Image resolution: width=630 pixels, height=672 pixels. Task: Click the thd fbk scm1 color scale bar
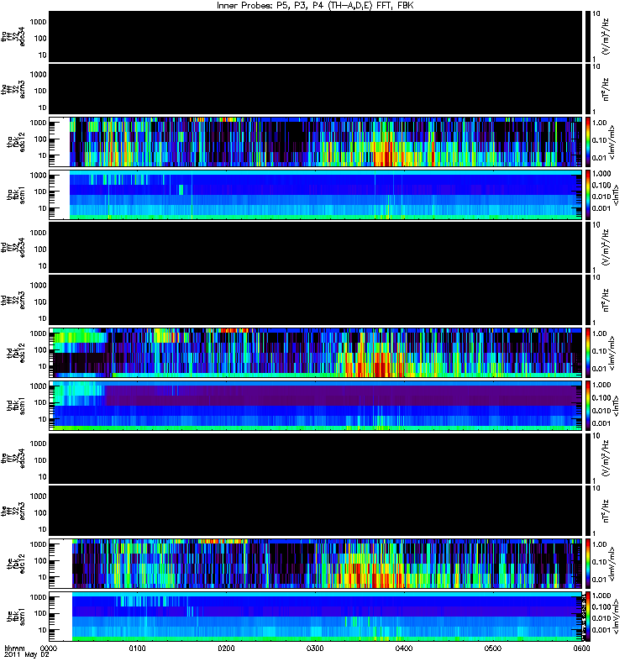[587, 406]
